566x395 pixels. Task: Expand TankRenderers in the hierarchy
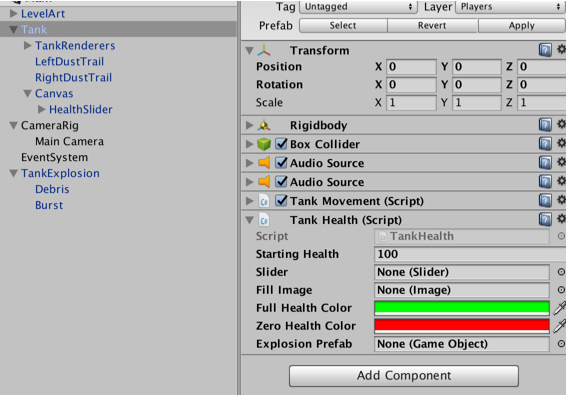point(27,45)
